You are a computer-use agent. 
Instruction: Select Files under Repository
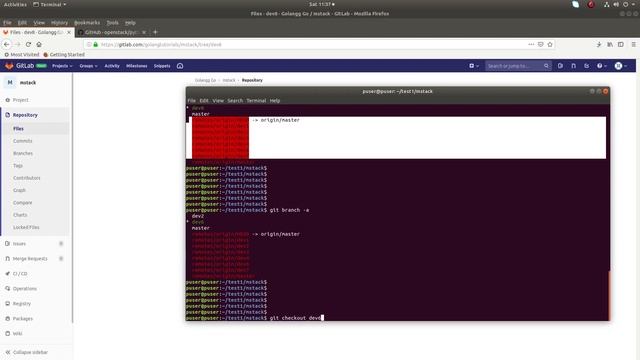coord(18,129)
